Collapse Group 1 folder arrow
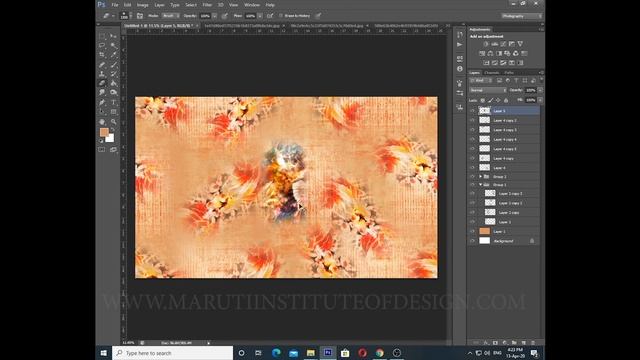The height and width of the screenshot is (360, 640). click(x=480, y=185)
